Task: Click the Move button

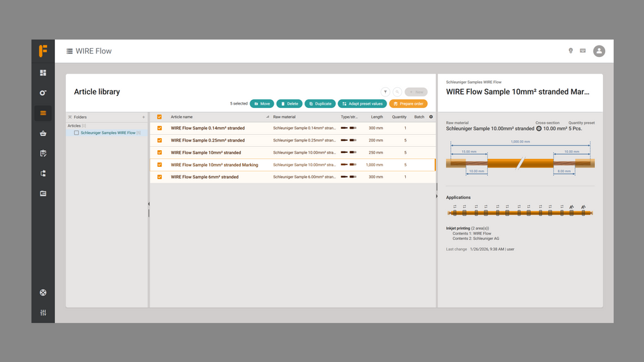Action: (x=262, y=104)
